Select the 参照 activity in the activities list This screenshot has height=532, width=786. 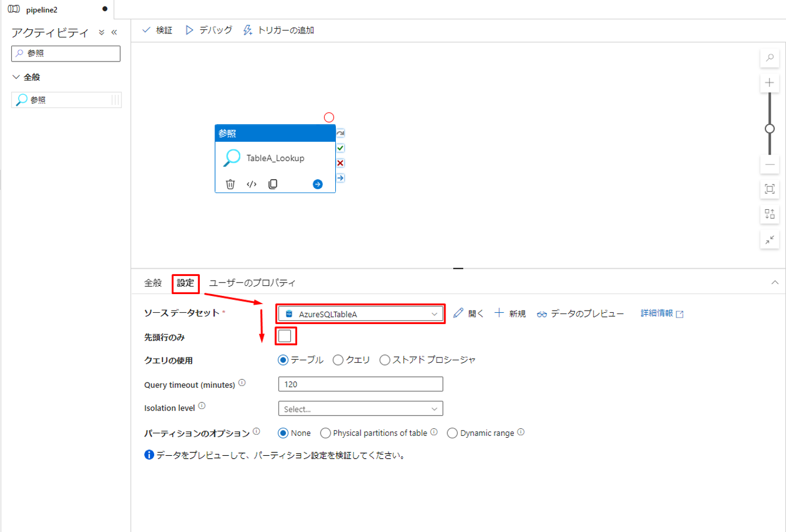tap(66, 100)
